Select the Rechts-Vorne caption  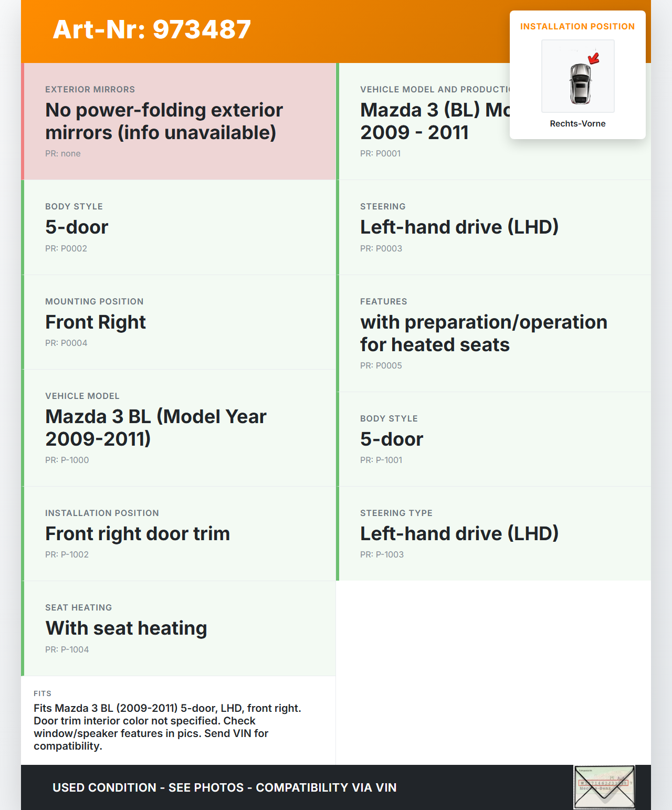tap(577, 124)
